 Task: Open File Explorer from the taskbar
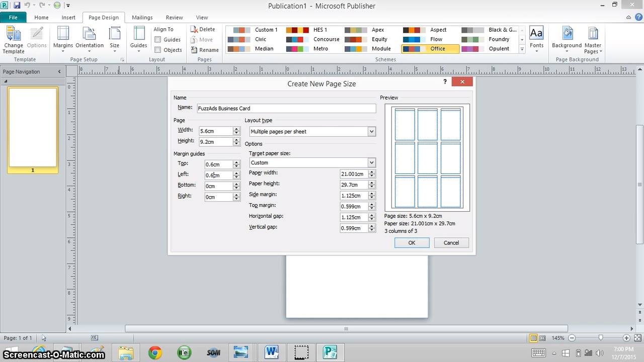(x=126, y=352)
